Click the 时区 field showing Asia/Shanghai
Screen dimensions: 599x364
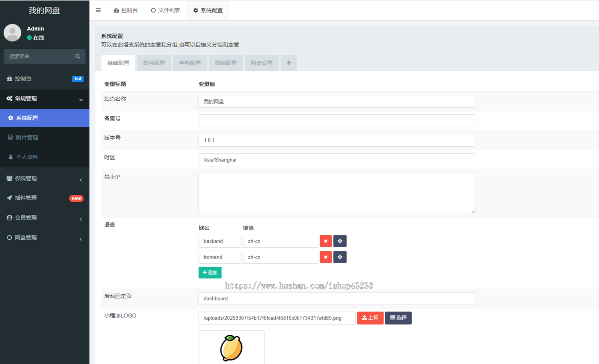pyautogui.click(x=337, y=160)
